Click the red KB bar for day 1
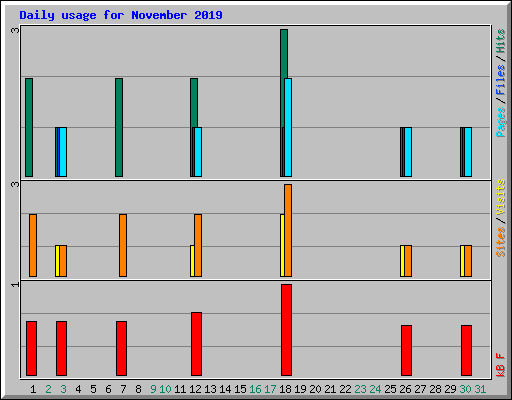 [31, 348]
